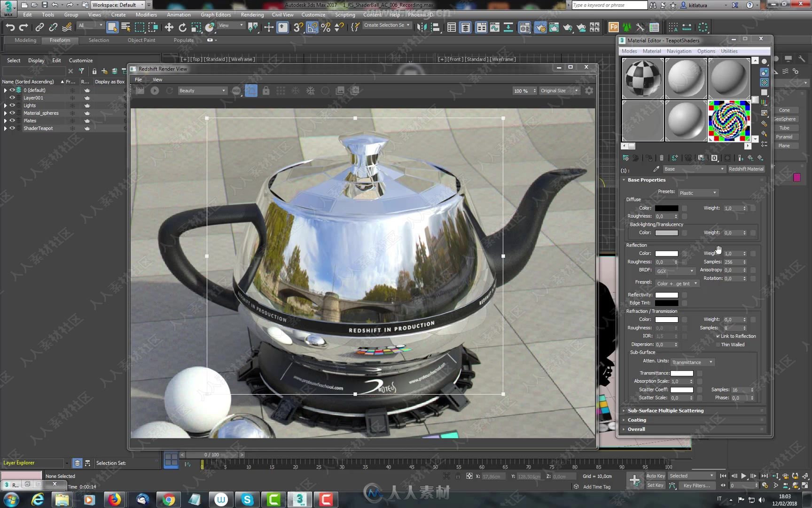This screenshot has height=508, width=812.
Task: Open the Layer Explorer toolbar icon
Action: [465, 27]
